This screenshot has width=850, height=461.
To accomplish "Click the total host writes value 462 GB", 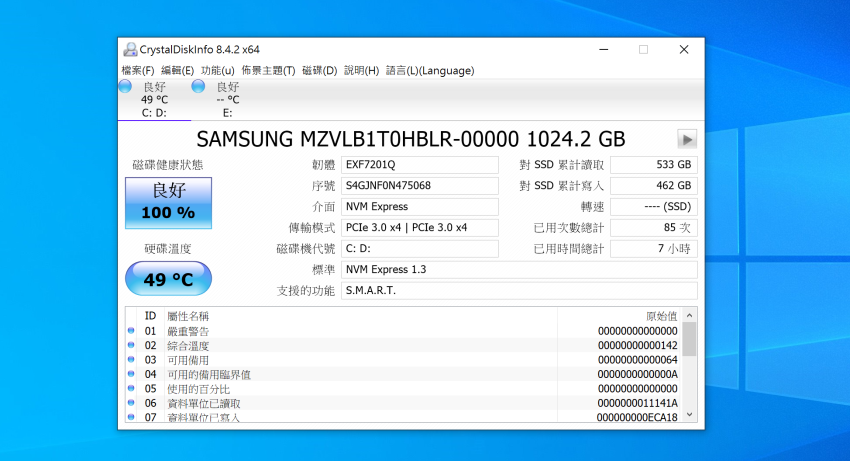I will pyautogui.click(x=654, y=186).
